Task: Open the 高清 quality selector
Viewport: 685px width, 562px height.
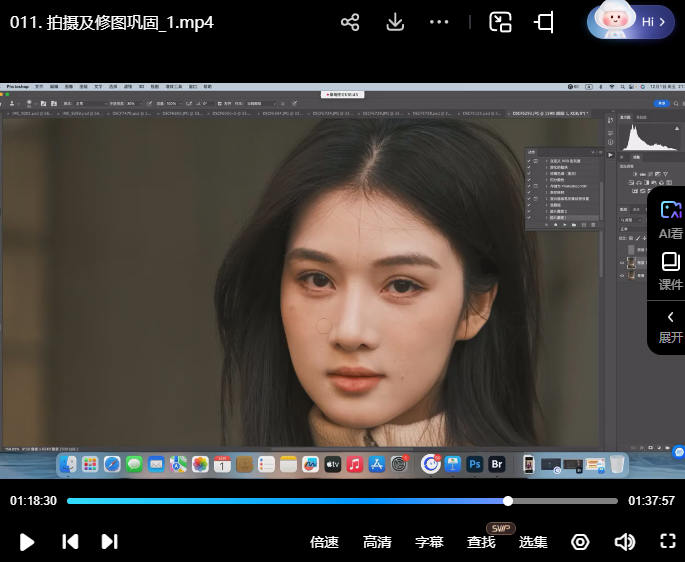Action: pyautogui.click(x=377, y=542)
